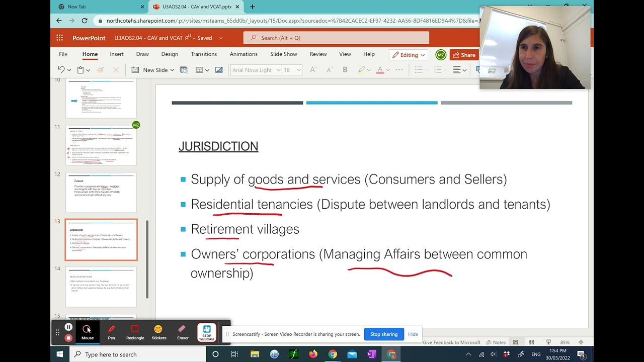Select the Screencastify Pen tool
Image resolution: width=644 pixels, height=362 pixels.
pyautogui.click(x=111, y=332)
